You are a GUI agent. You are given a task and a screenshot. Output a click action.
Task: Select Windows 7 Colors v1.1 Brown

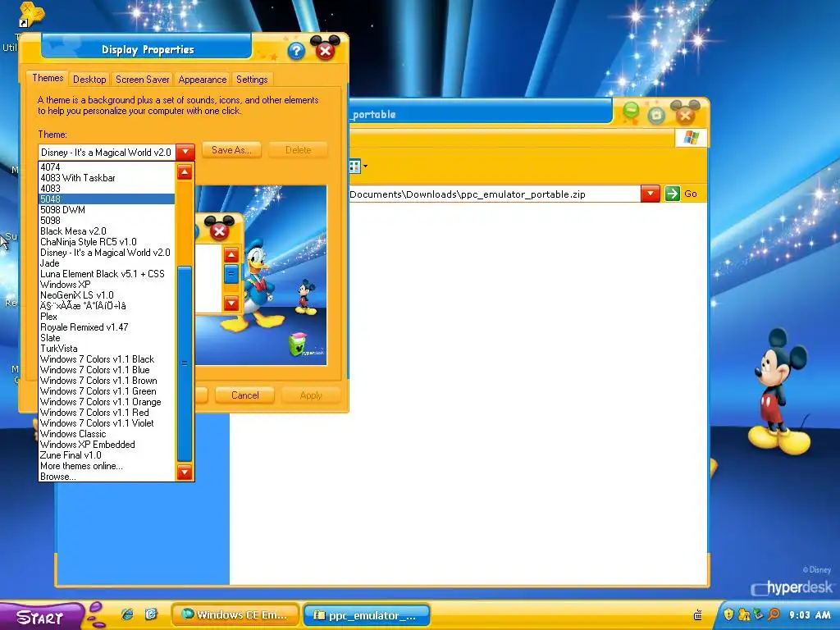pyautogui.click(x=107, y=381)
